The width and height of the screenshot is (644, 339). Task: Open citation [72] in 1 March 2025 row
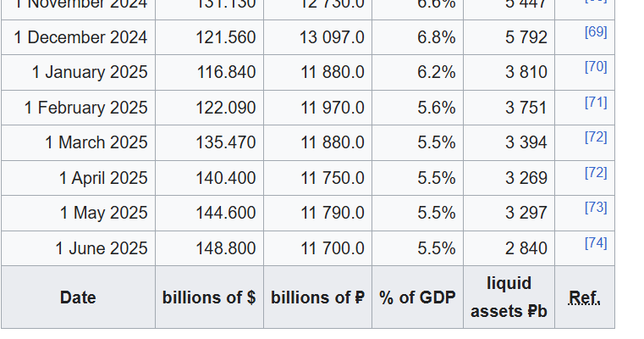(x=596, y=136)
